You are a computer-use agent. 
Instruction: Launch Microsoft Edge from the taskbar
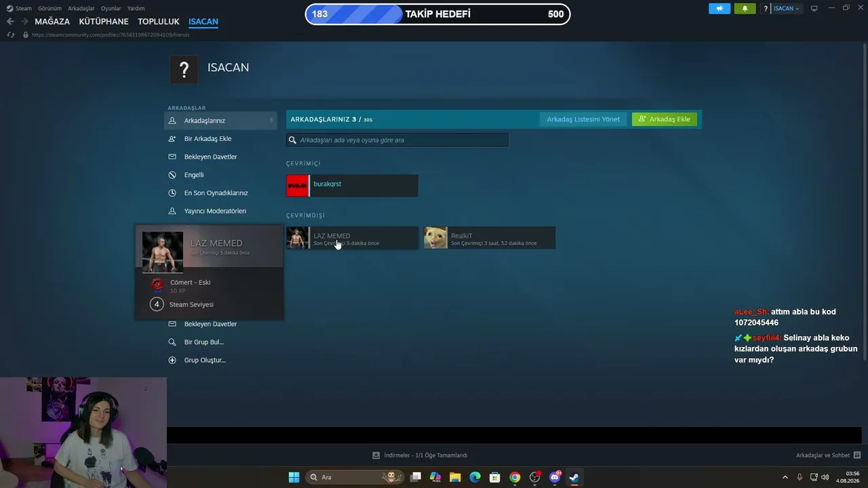click(475, 477)
